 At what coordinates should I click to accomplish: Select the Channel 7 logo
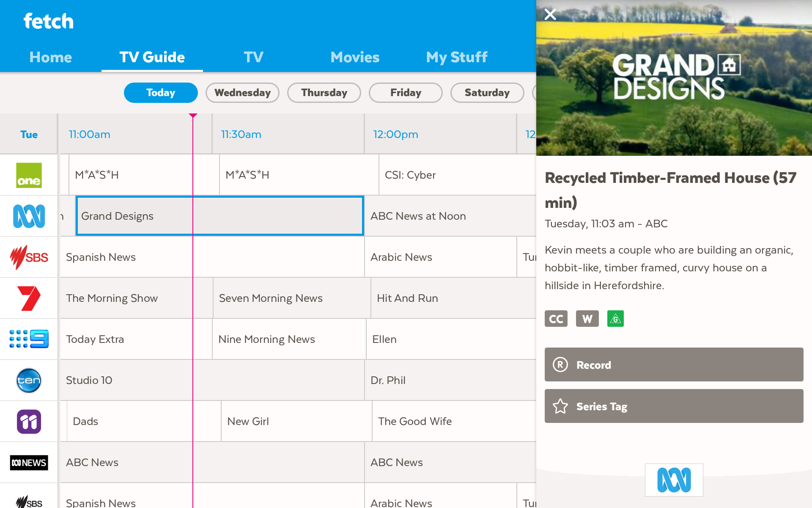click(29, 298)
